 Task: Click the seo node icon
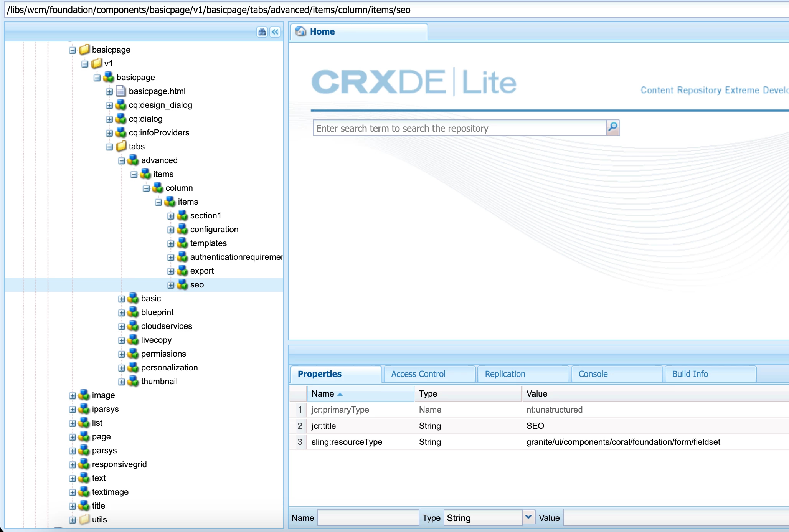click(x=182, y=285)
